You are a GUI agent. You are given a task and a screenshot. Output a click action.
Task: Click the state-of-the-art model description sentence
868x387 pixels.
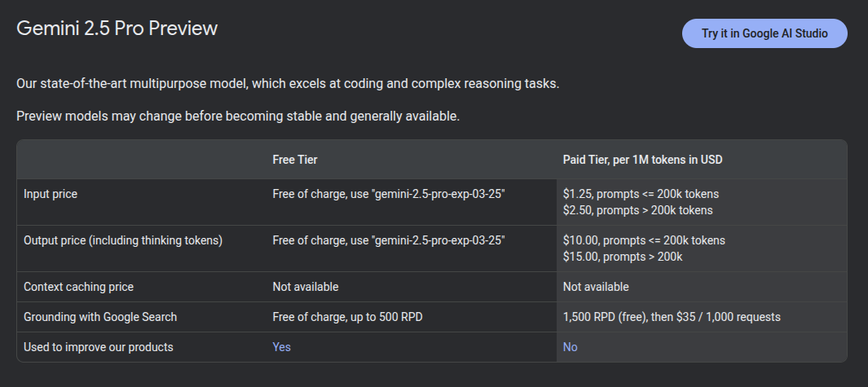(288, 84)
